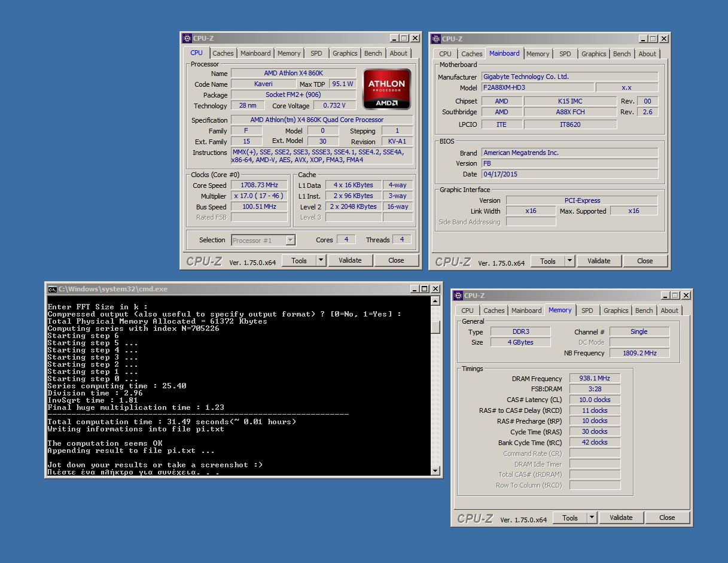Open Graphics tab in Memory window

616,311
